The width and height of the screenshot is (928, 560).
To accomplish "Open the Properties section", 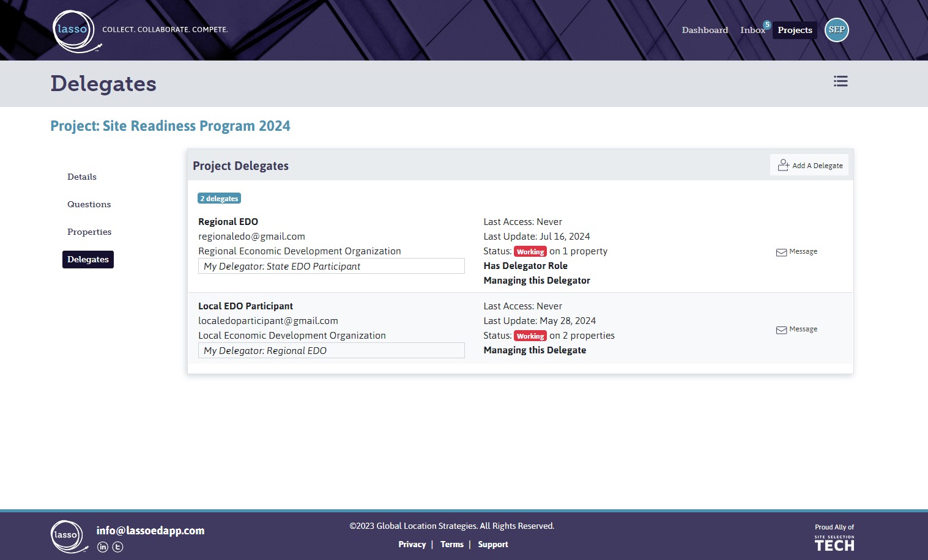I will click(89, 232).
